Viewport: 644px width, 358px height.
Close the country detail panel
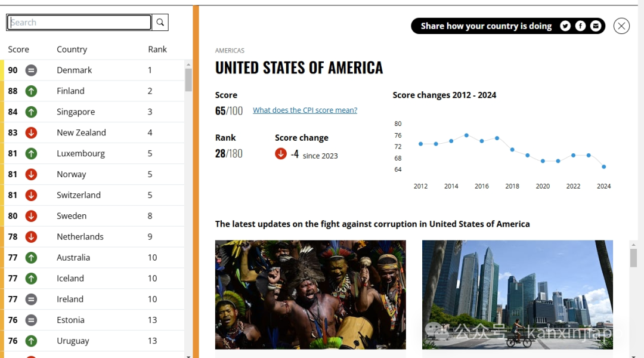[x=621, y=26]
